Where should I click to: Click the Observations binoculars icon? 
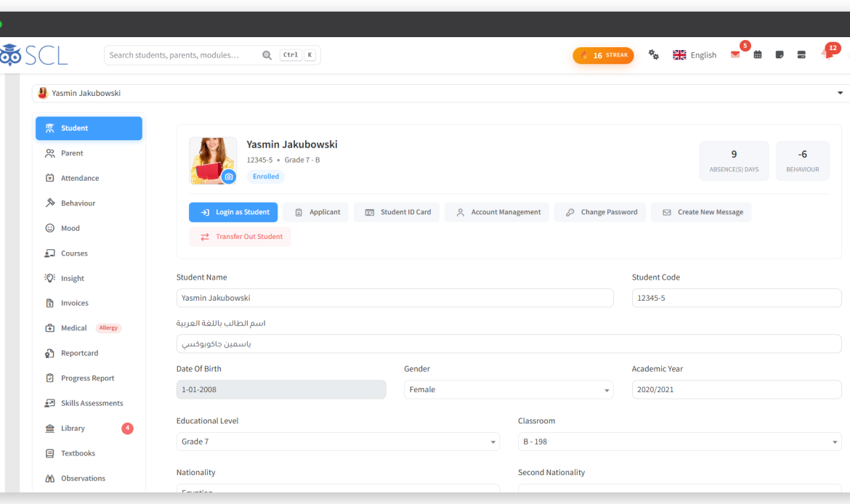[50, 478]
